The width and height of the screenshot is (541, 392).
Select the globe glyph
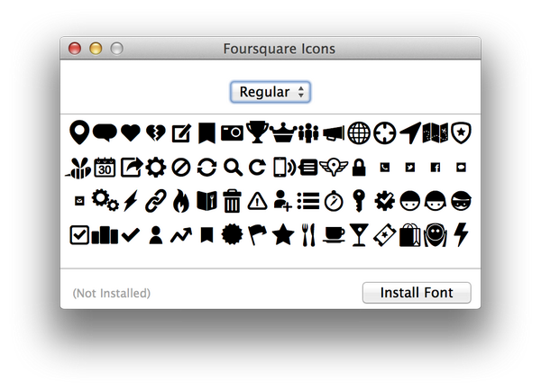click(x=359, y=132)
